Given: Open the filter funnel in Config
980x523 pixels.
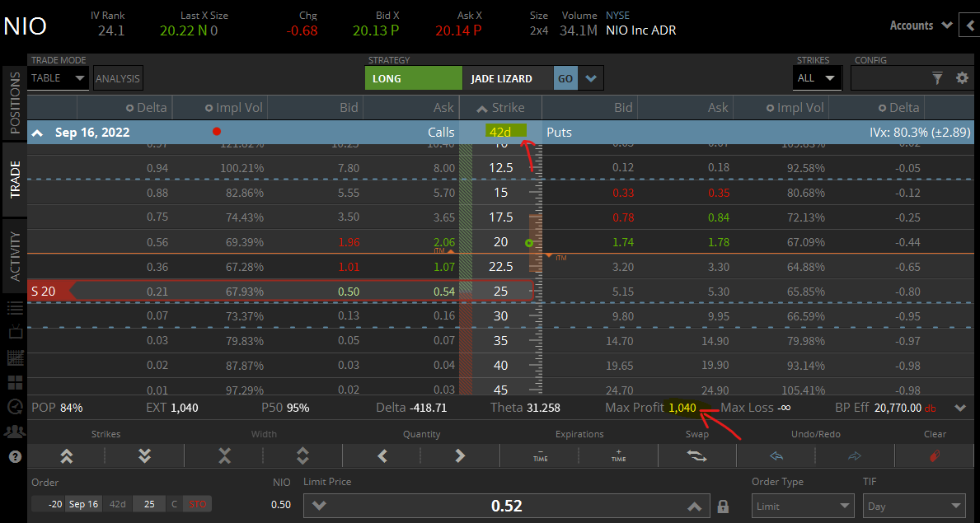Looking at the screenshot, I should coord(937,78).
